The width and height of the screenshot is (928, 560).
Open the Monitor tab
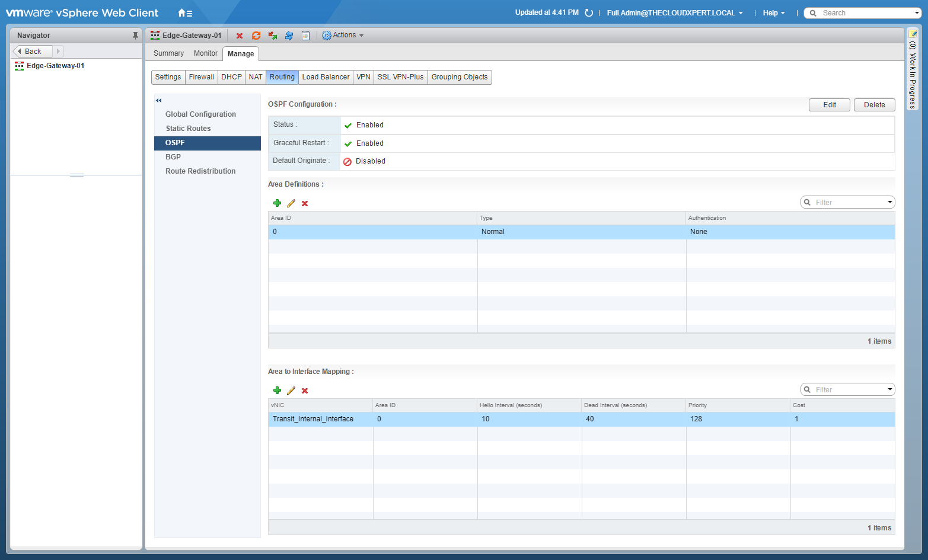[x=205, y=53]
